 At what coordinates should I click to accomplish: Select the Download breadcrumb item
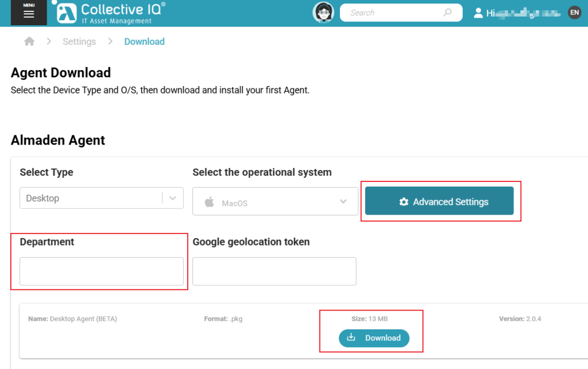[144, 41]
